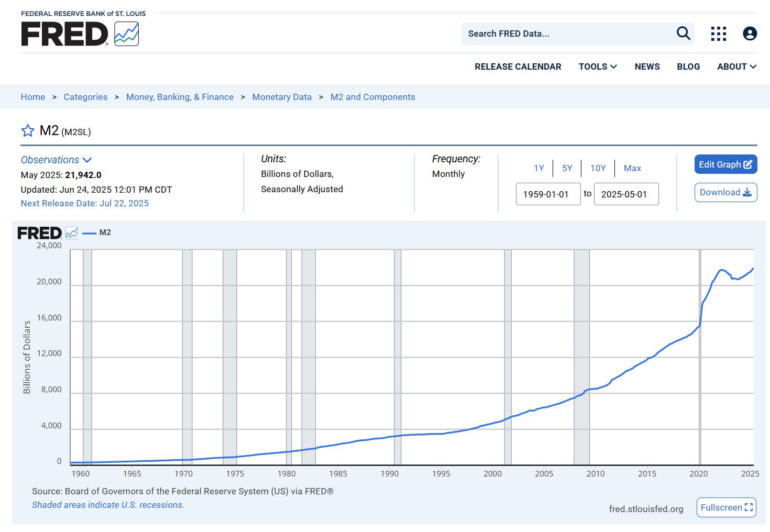Click the FRED logo inside the chart
770x532 pixels.
pyautogui.click(x=48, y=233)
